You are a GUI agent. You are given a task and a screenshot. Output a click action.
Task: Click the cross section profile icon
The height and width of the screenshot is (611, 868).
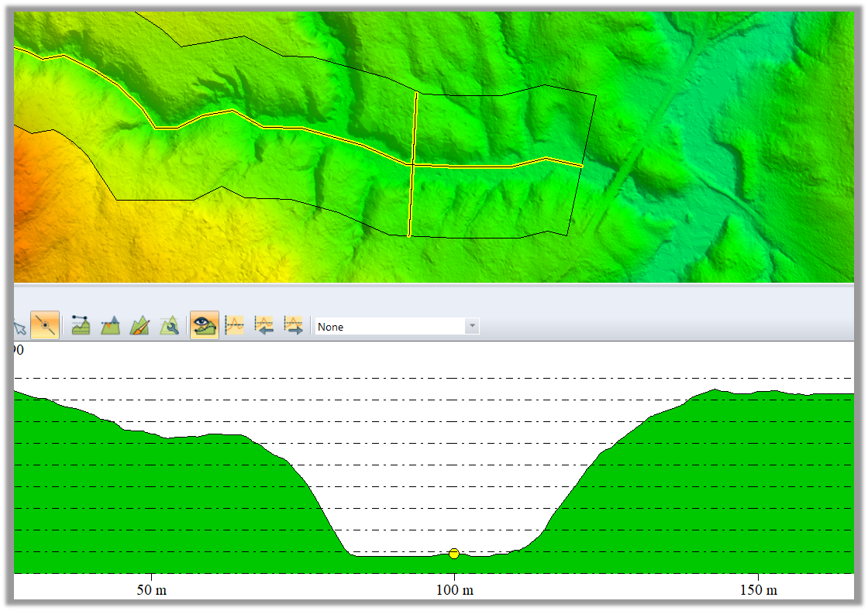pyautogui.click(x=235, y=326)
